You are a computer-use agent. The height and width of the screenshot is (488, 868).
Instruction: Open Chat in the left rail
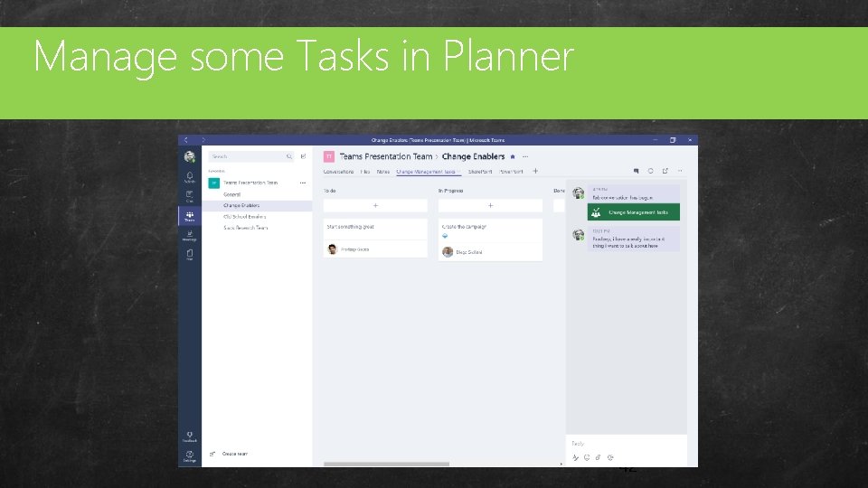pos(189,196)
